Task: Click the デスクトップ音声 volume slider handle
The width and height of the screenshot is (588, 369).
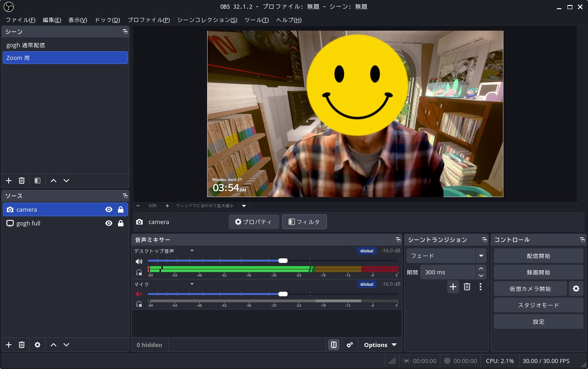Action: tap(283, 261)
